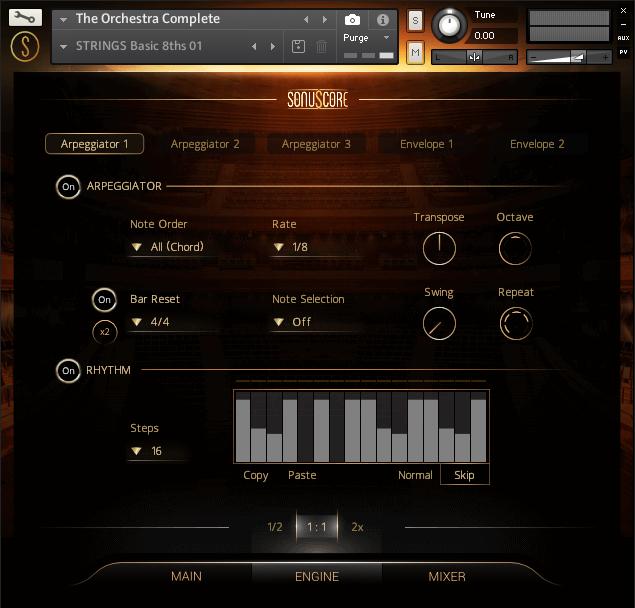635x608 pixels.
Task: Set speed to 1/2
Action: point(275,527)
